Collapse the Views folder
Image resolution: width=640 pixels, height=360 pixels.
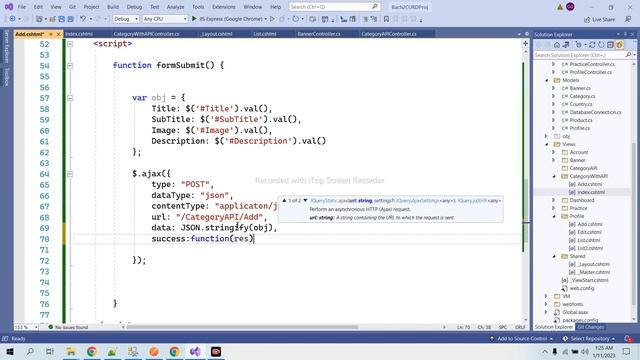547,144
